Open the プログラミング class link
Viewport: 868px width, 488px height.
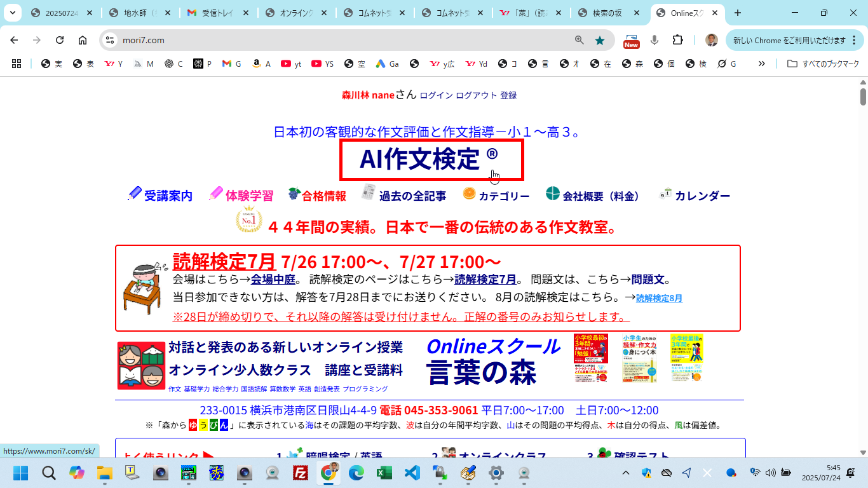tap(365, 389)
